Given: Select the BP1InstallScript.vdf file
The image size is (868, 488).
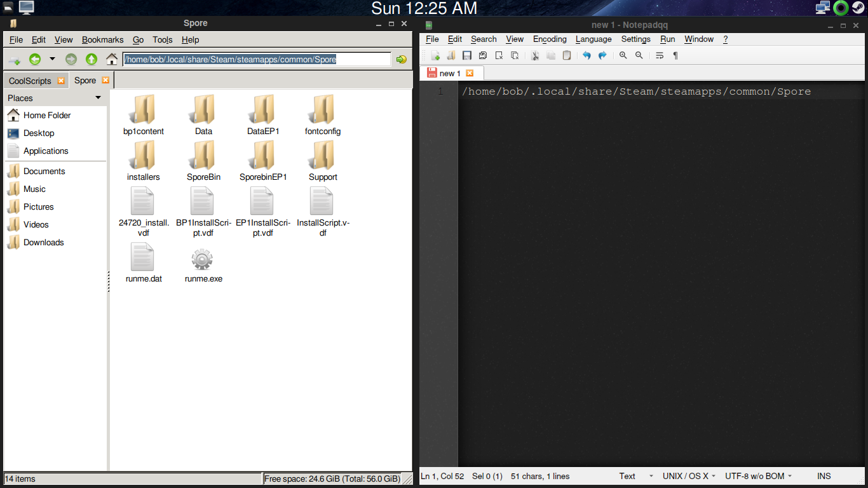Looking at the screenshot, I should (x=203, y=212).
